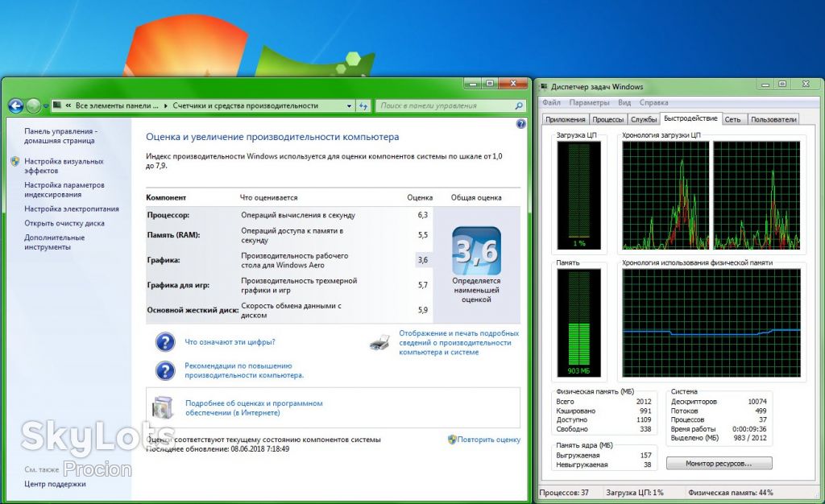Click the Control Panel search field
Image resolution: width=825 pixels, height=504 pixels.
pyautogui.click(x=451, y=105)
